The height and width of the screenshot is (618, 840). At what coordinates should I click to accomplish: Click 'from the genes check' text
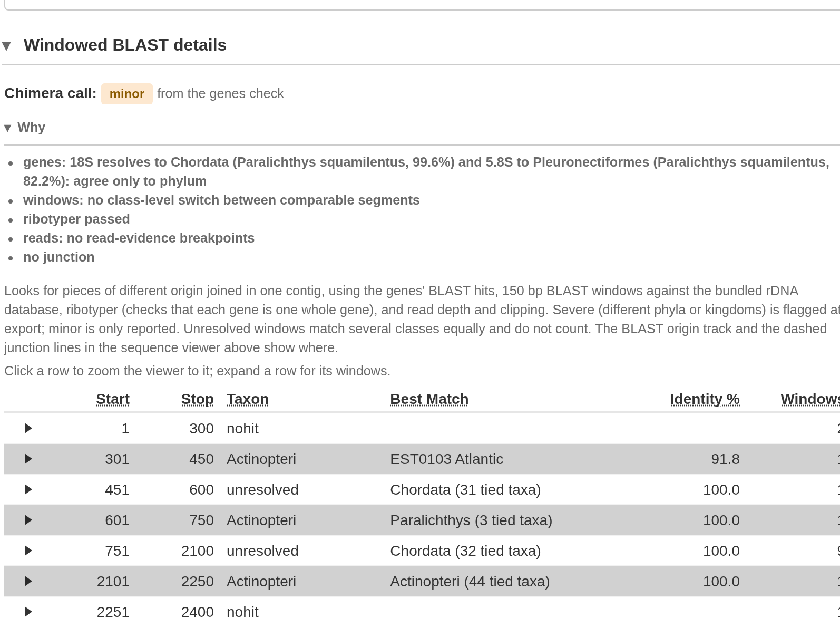(220, 93)
